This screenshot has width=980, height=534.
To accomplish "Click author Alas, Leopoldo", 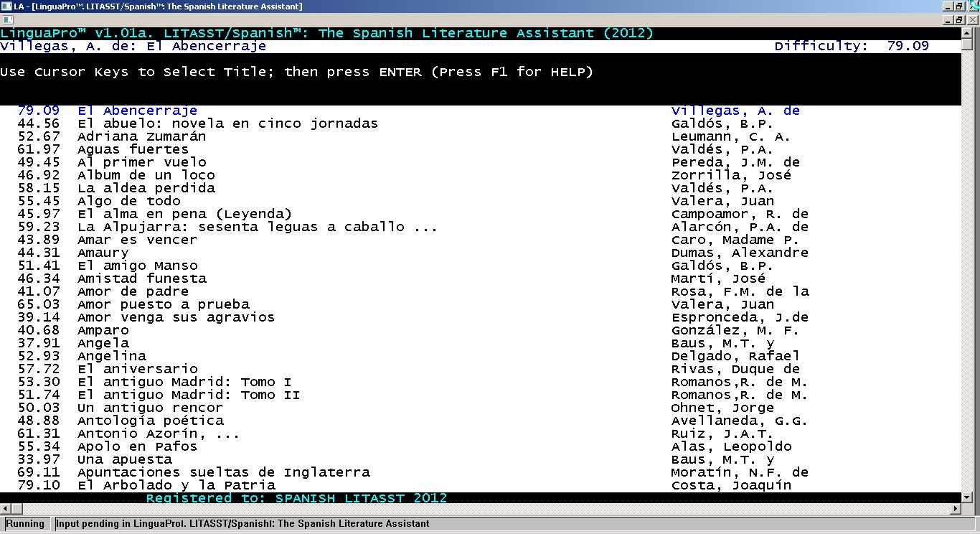I will tap(731, 446).
